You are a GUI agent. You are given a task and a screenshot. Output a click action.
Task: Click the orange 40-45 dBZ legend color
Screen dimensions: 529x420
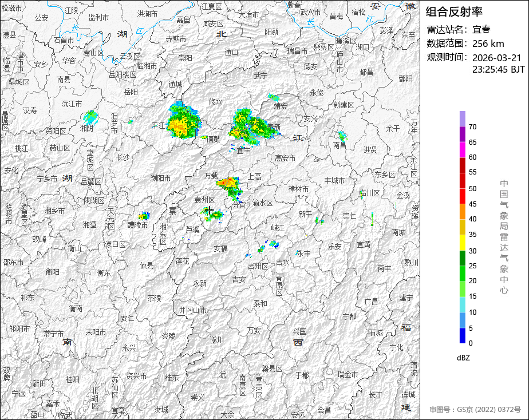(x=462, y=212)
